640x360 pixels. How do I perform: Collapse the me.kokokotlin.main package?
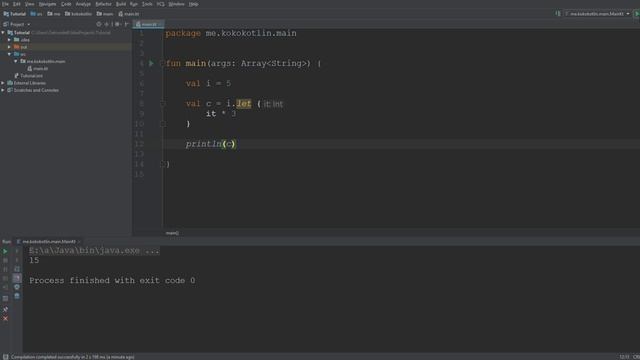(x=16, y=61)
